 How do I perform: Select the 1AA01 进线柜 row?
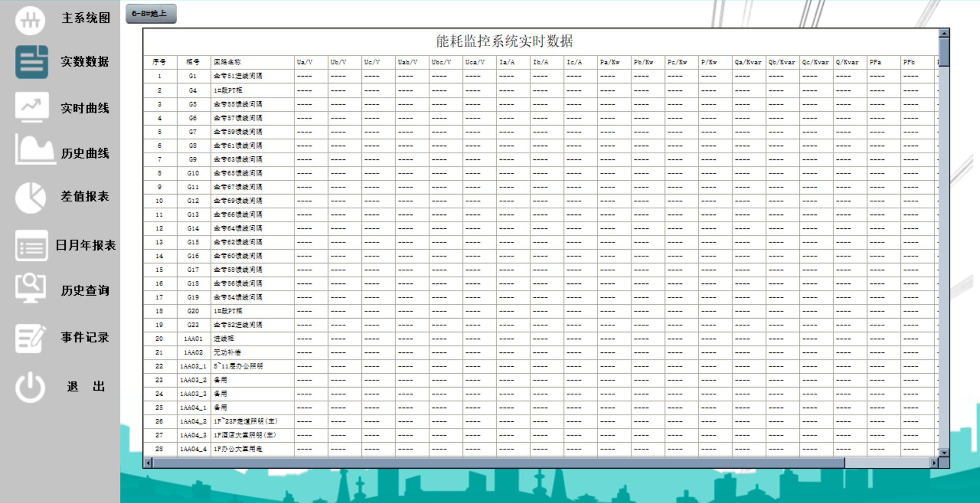pos(225,338)
